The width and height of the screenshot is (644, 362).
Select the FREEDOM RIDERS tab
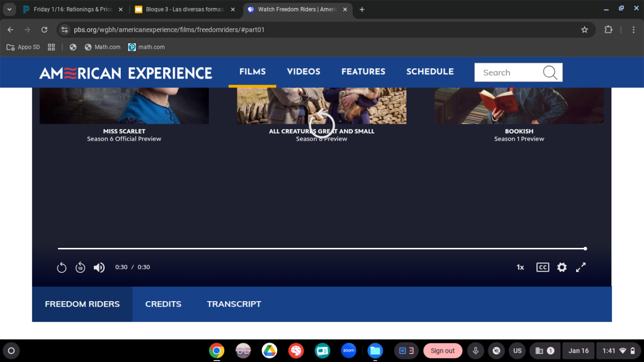(x=83, y=304)
